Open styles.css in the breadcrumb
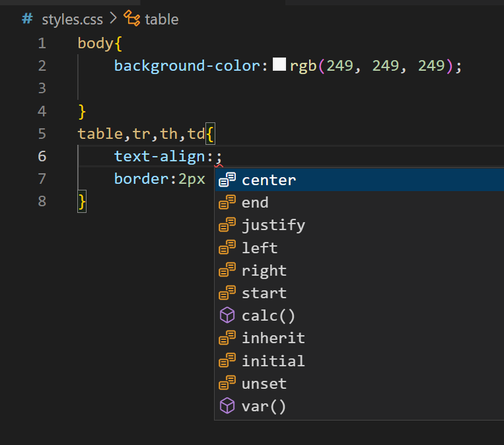This screenshot has width=504, height=445. click(x=67, y=19)
